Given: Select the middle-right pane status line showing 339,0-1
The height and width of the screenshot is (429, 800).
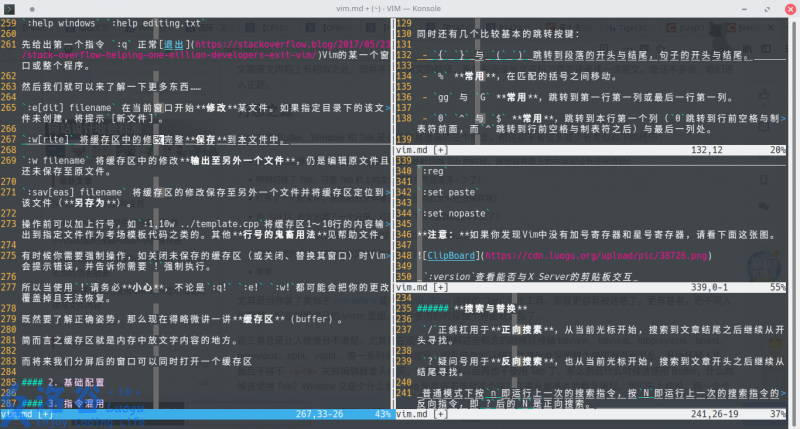Looking at the screenshot, I should 598,285.
